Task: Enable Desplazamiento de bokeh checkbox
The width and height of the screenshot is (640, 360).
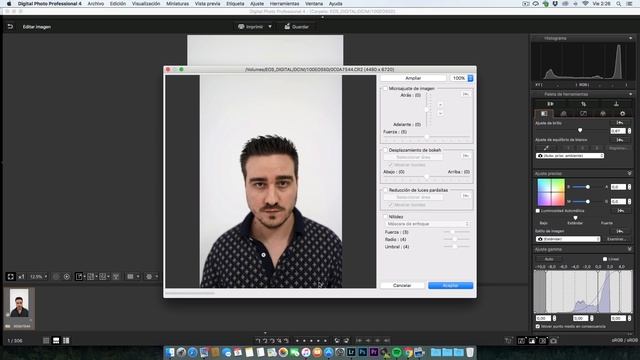Action: pos(385,150)
